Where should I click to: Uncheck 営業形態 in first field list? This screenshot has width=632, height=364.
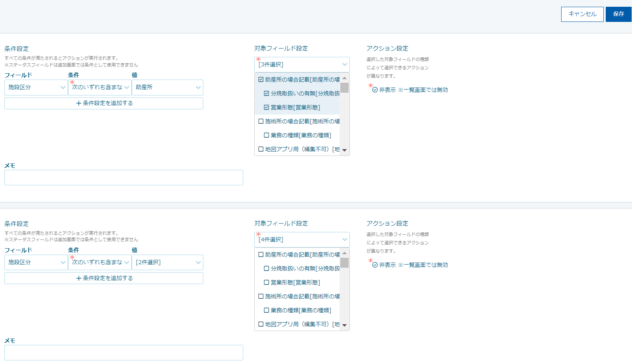click(267, 107)
